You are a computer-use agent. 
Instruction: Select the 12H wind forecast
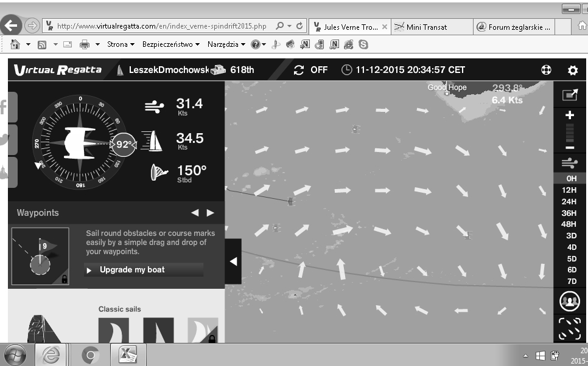(569, 190)
